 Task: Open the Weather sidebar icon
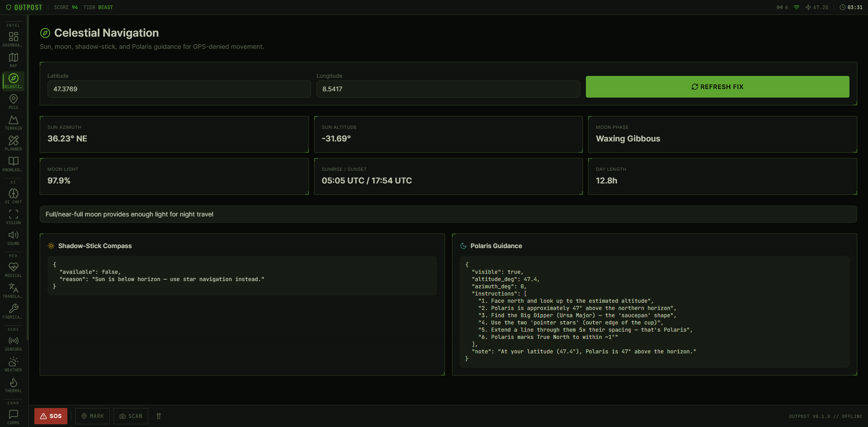click(x=14, y=364)
